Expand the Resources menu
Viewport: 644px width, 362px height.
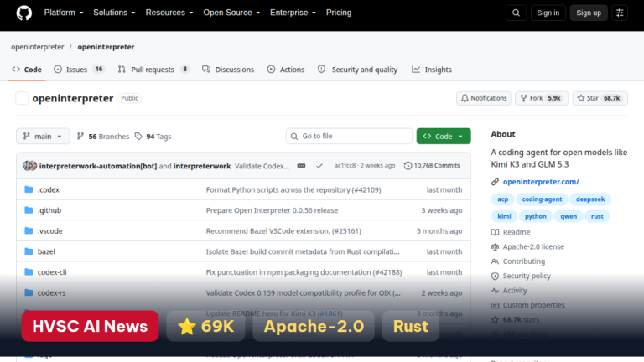coord(169,13)
